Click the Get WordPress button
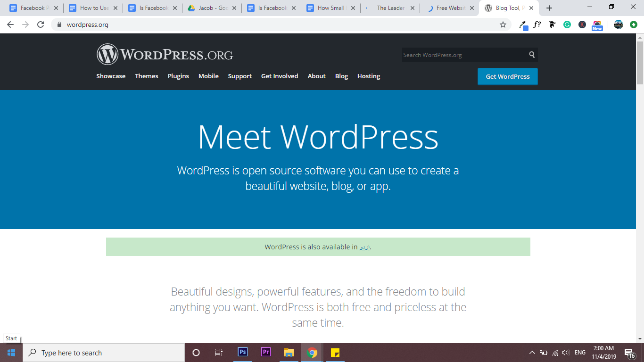This screenshot has height=362, width=644. 508,76
